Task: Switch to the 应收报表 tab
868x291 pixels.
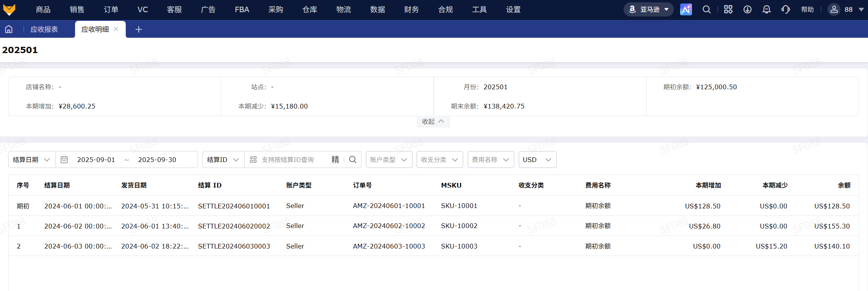Action: coord(44,29)
